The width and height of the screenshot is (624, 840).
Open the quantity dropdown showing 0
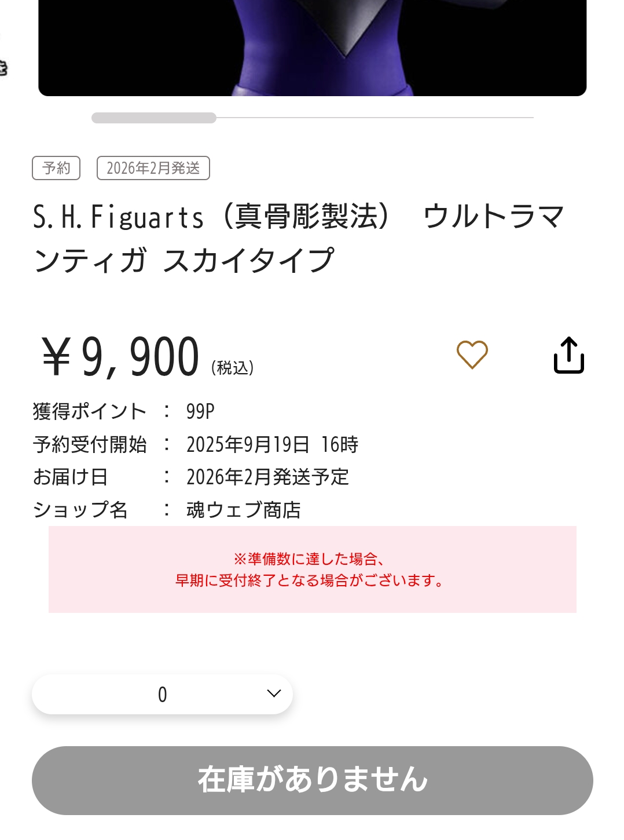162,694
